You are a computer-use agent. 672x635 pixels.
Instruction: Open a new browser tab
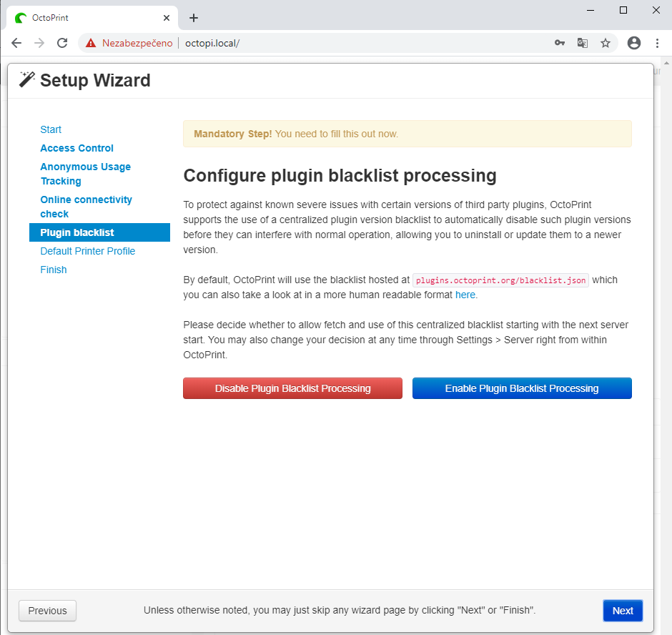(x=194, y=18)
